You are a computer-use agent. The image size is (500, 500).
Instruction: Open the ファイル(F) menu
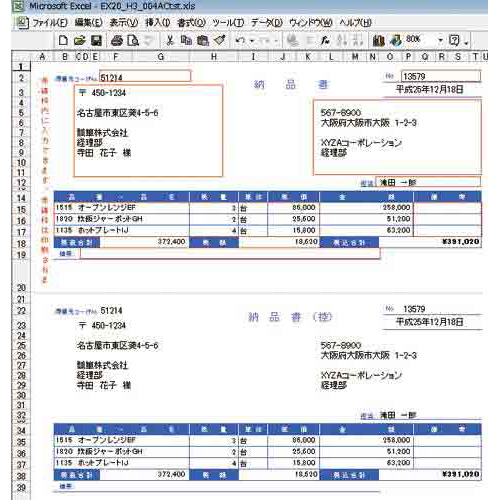pyautogui.click(x=50, y=23)
